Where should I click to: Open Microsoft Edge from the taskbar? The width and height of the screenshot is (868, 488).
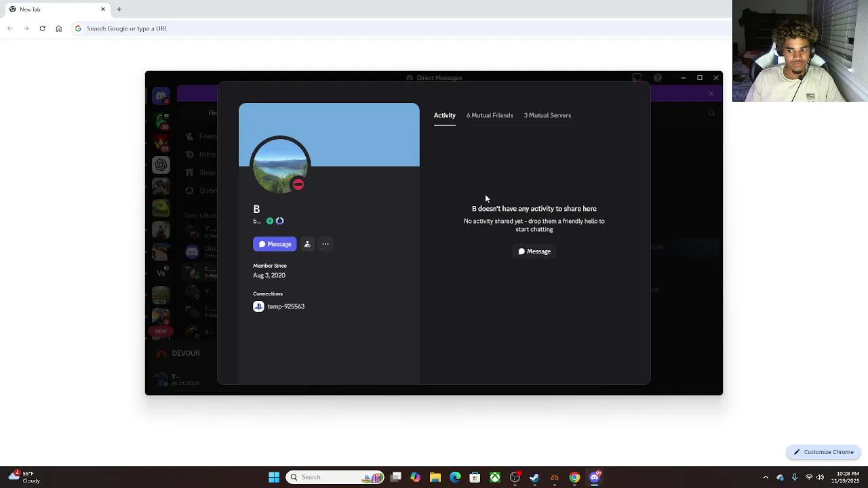click(455, 477)
